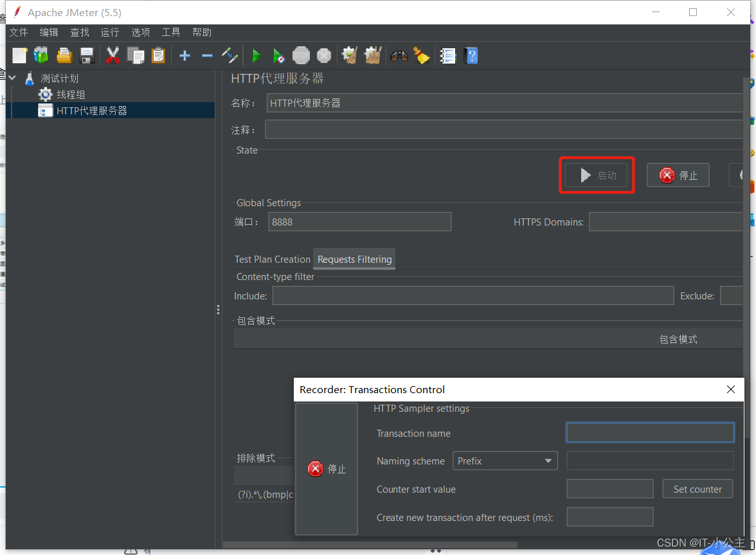This screenshot has width=756, height=555.
Task: Start the test with the green play icon
Action: 256,56
